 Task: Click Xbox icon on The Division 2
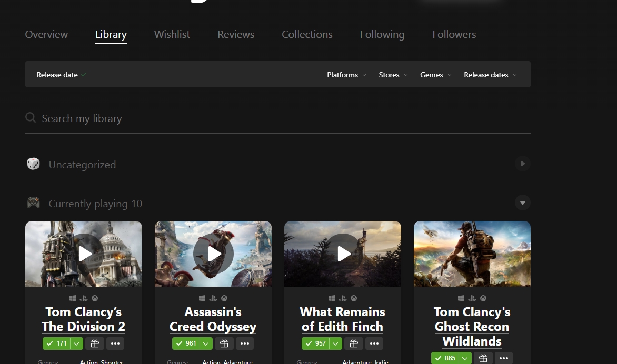95,298
